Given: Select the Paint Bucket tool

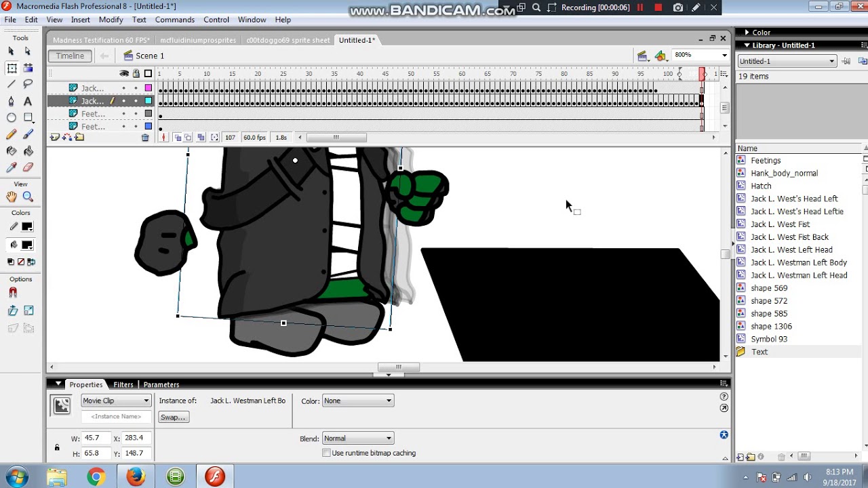Looking at the screenshot, I should point(28,151).
